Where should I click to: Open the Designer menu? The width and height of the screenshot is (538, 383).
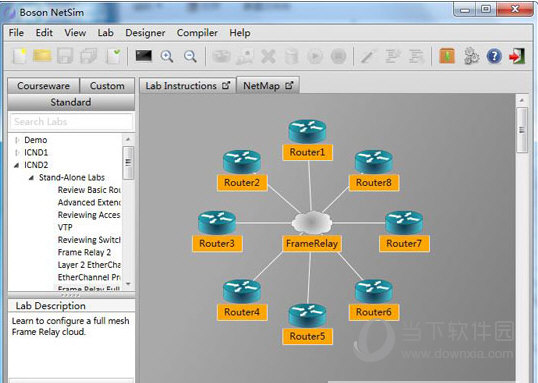145,33
